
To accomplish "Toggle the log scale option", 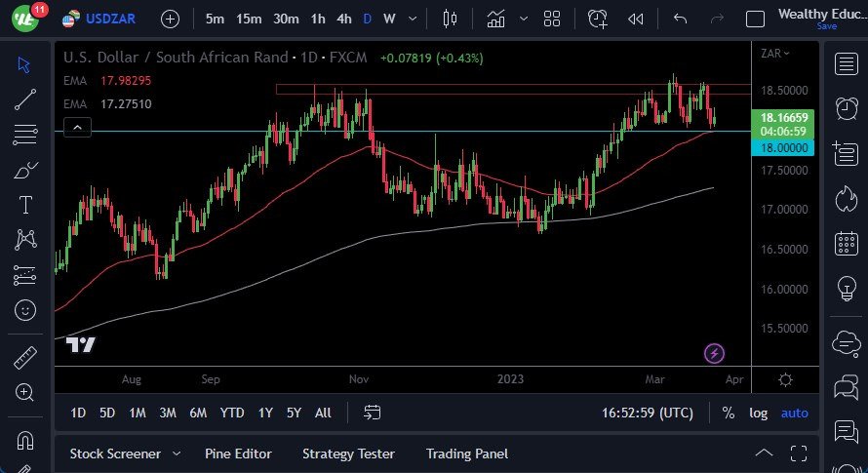I will coord(758,413).
